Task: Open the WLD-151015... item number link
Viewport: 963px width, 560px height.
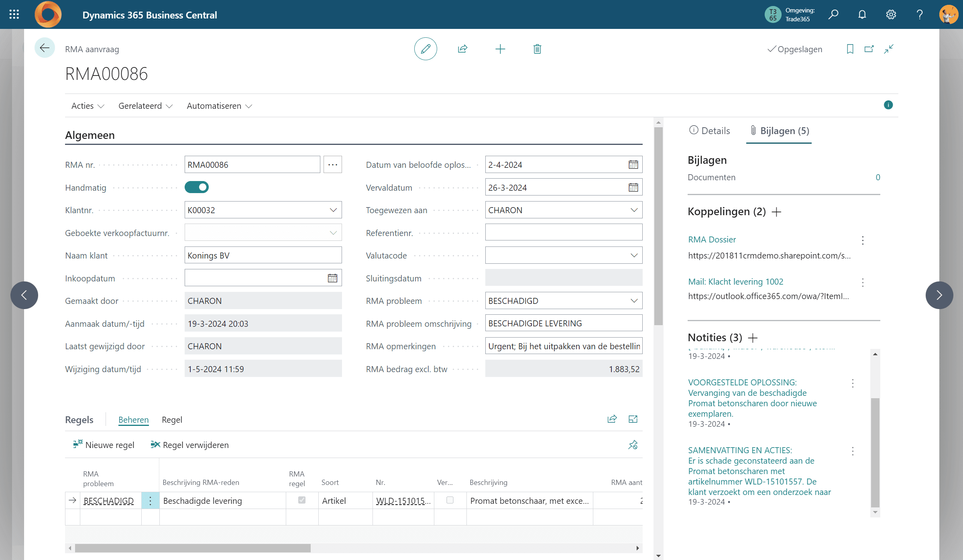Action: tap(403, 501)
